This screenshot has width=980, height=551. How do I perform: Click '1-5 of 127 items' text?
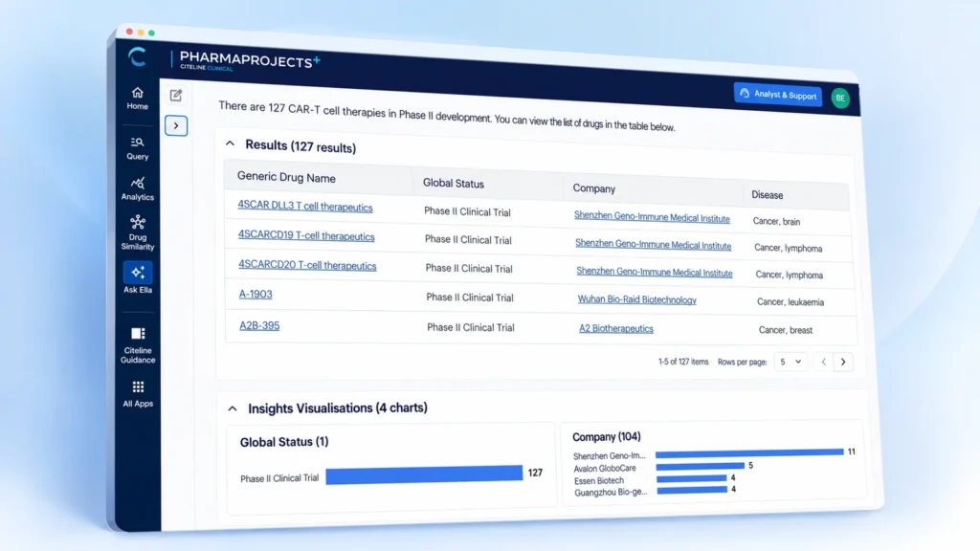click(x=683, y=362)
